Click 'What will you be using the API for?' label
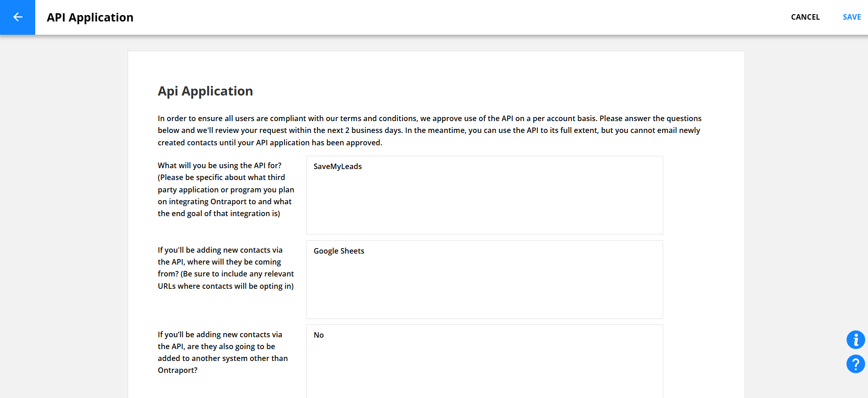Image resolution: width=868 pixels, height=398 pixels. (220, 165)
